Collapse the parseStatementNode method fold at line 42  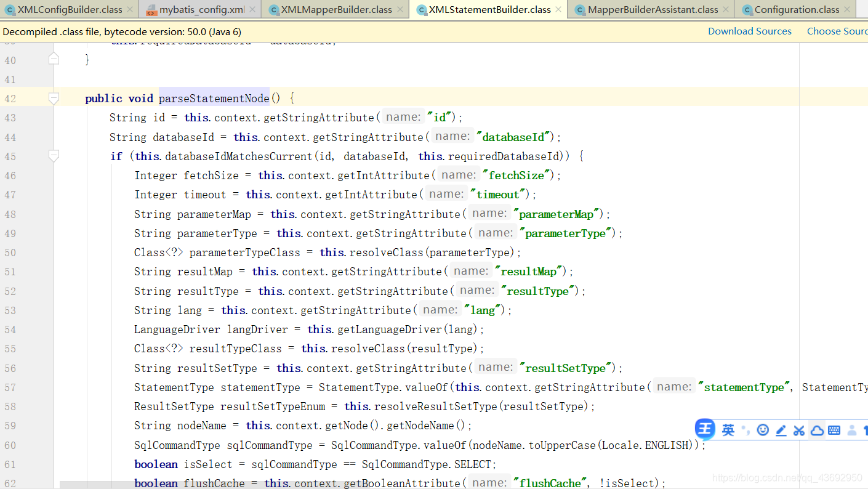(54, 98)
